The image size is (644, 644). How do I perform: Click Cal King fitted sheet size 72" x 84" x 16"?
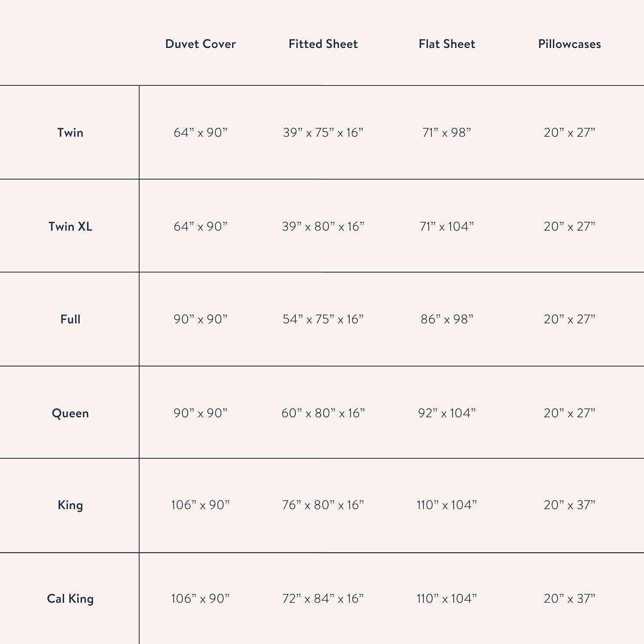323,598
